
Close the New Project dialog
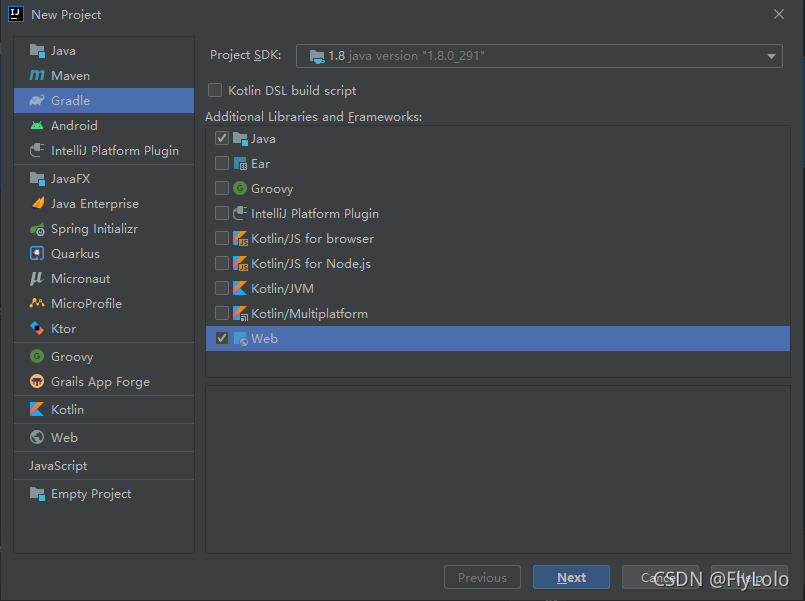[779, 14]
